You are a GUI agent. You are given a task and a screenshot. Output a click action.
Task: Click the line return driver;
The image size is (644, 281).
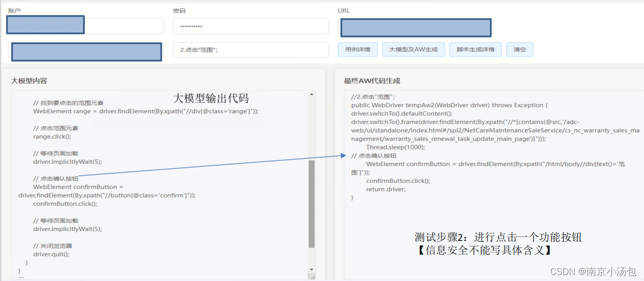click(386, 189)
